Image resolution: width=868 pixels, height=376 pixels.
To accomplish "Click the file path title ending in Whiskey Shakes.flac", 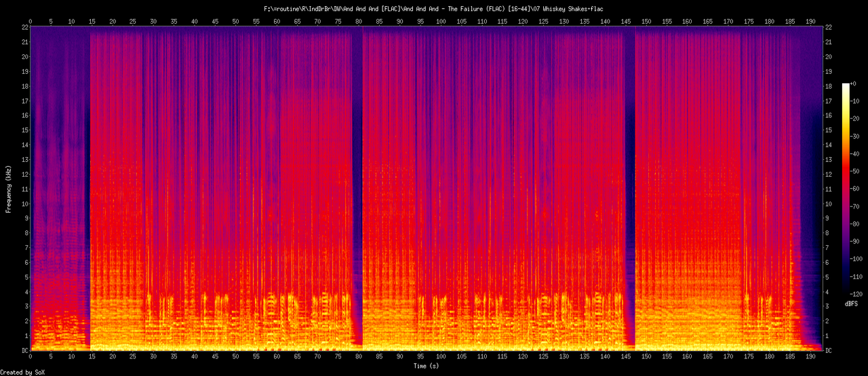I will pos(434,8).
